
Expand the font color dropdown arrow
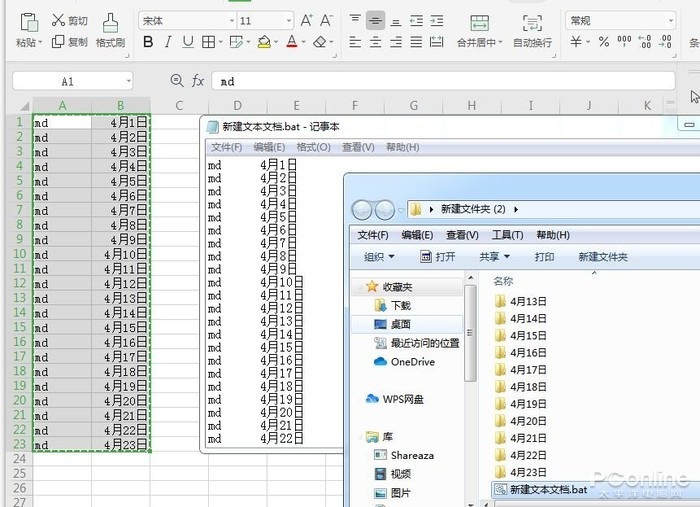click(x=303, y=42)
